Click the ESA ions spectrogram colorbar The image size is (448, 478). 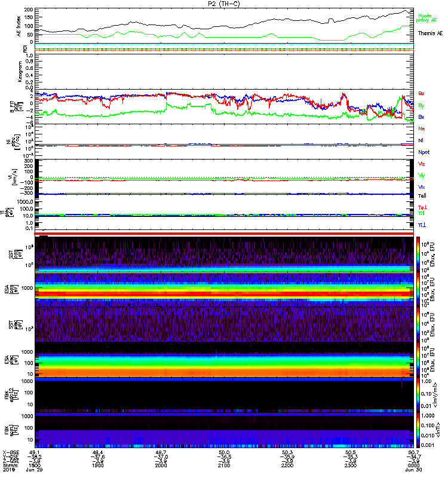[418, 289]
